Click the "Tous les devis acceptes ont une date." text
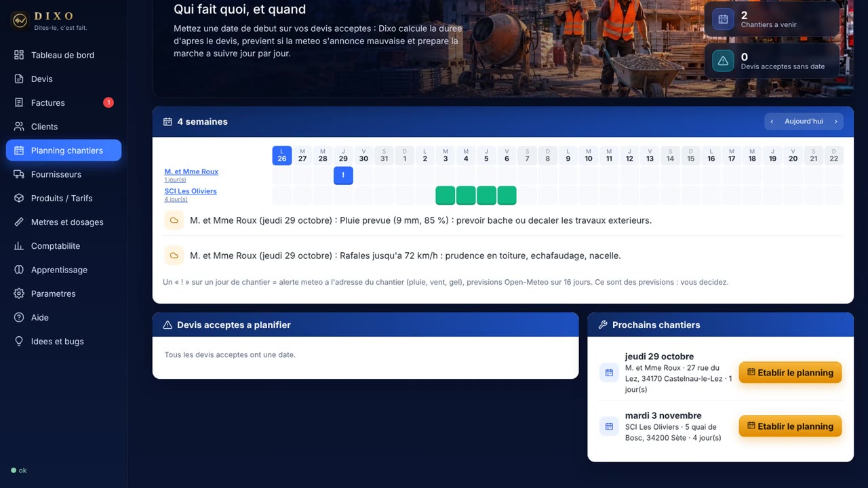 click(x=230, y=354)
